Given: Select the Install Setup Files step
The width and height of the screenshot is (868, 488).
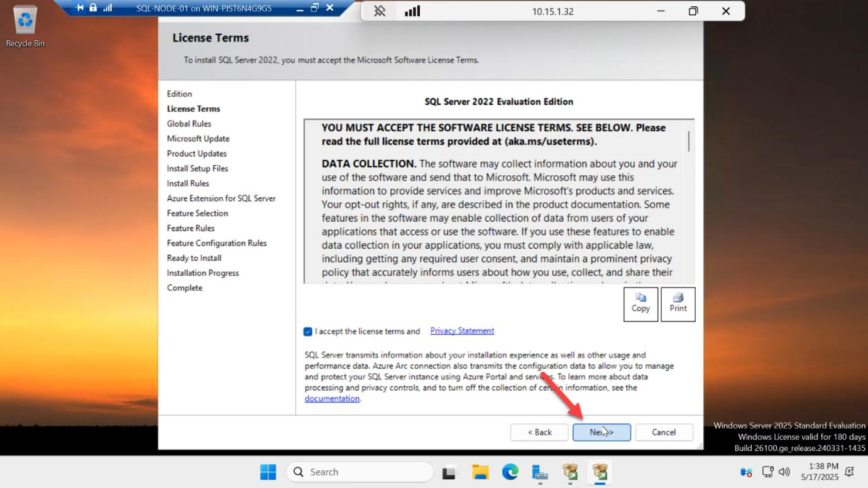Looking at the screenshot, I should 197,168.
